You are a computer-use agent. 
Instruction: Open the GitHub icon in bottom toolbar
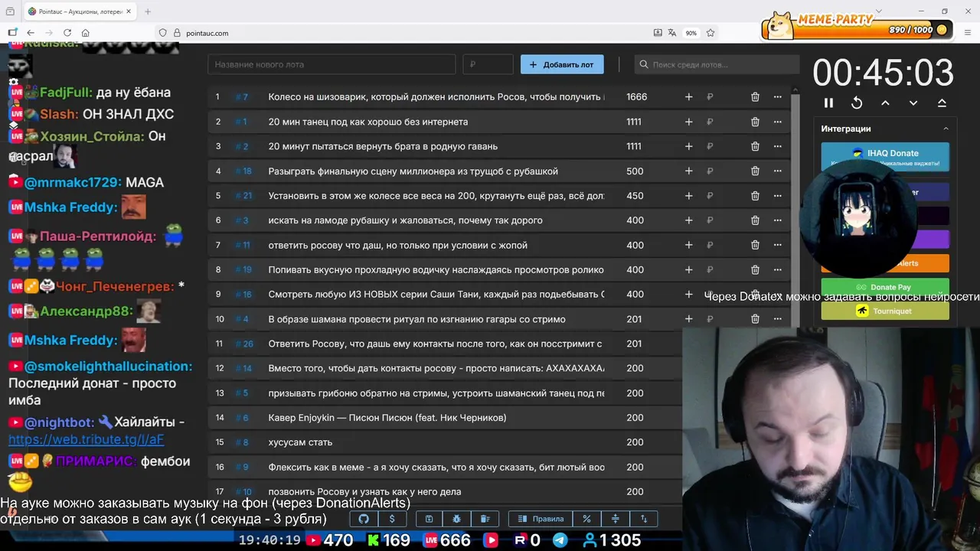tap(364, 519)
